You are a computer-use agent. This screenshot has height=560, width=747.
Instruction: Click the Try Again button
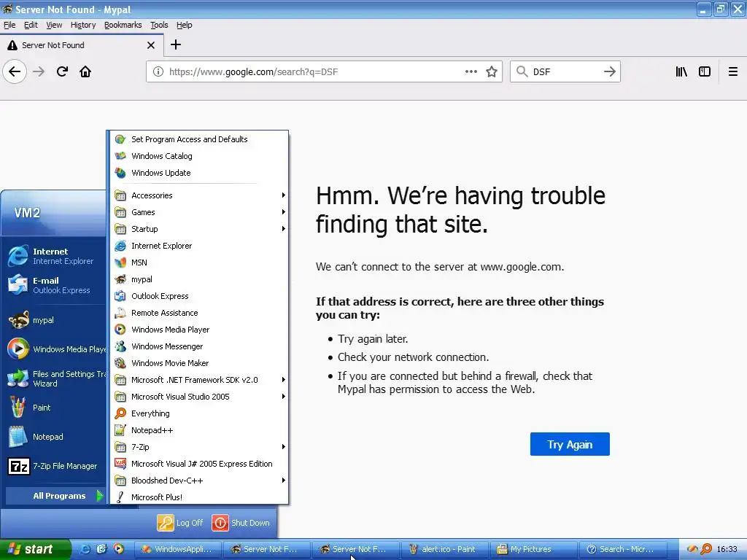pos(570,444)
